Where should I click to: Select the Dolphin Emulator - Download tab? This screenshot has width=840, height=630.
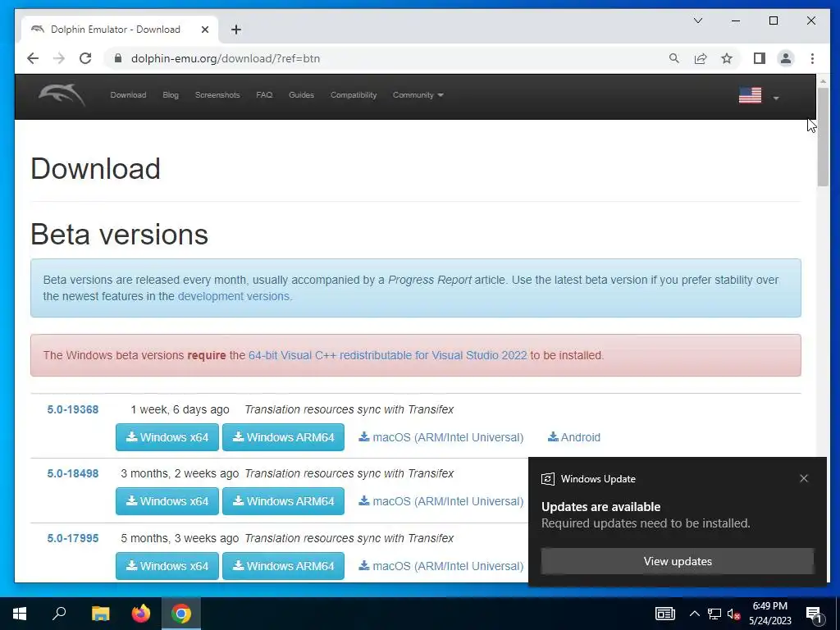(x=119, y=30)
